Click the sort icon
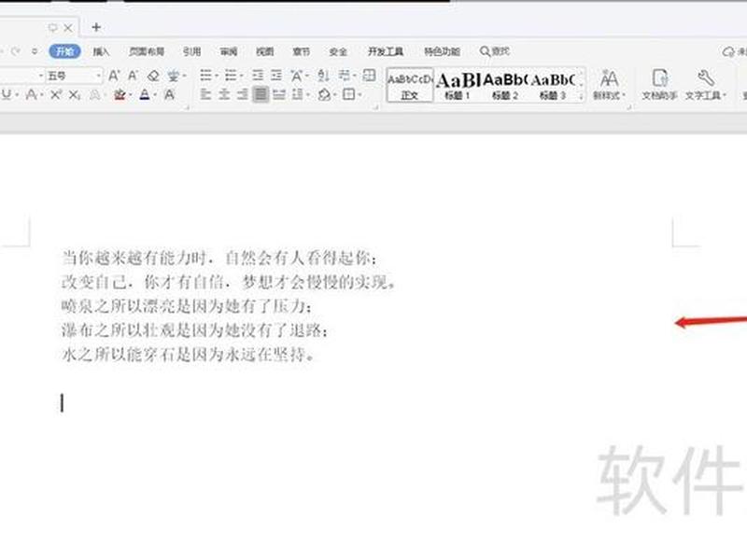 (x=323, y=76)
